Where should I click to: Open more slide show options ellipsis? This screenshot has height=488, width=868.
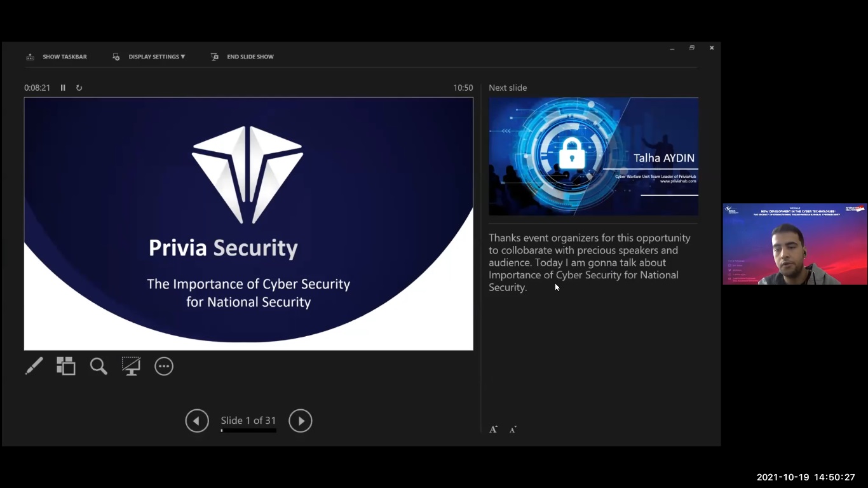pos(164,366)
